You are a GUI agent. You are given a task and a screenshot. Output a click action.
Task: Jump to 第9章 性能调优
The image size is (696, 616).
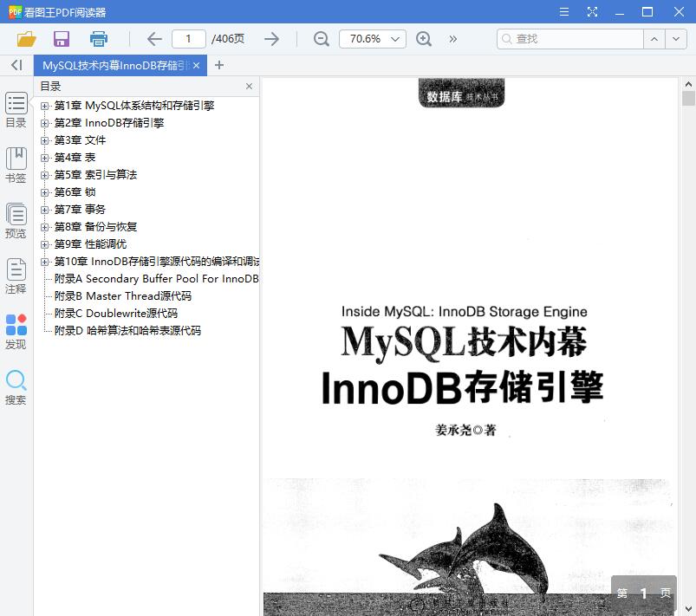click(90, 244)
